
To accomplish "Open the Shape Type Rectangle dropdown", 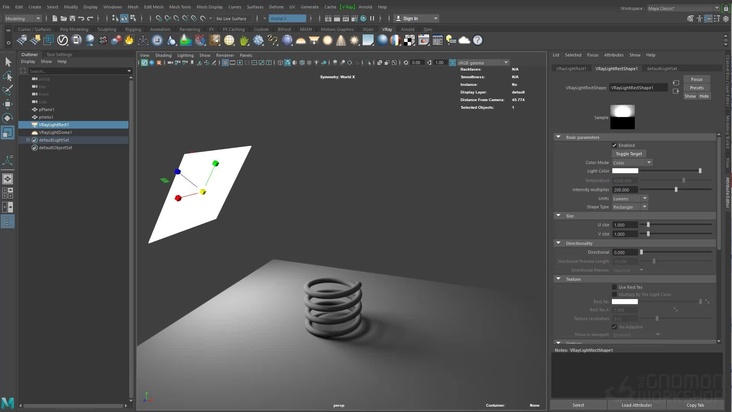I will (x=630, y=206).
